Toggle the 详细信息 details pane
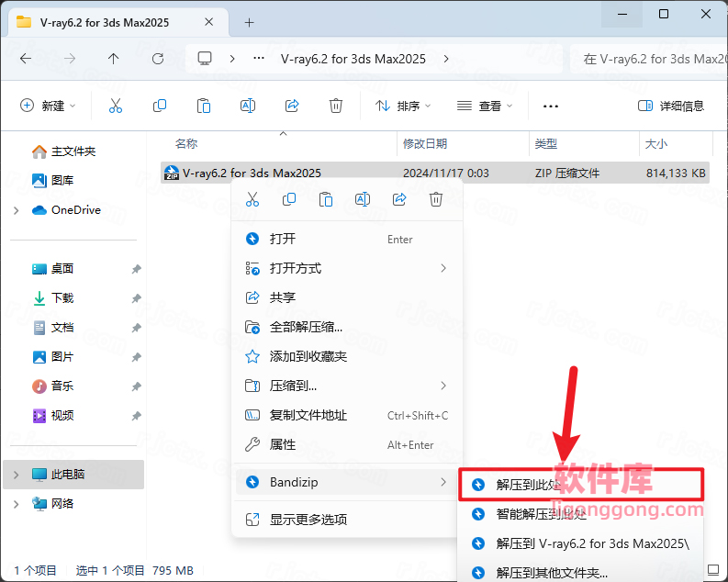728x582 pixels. (671, 106)
